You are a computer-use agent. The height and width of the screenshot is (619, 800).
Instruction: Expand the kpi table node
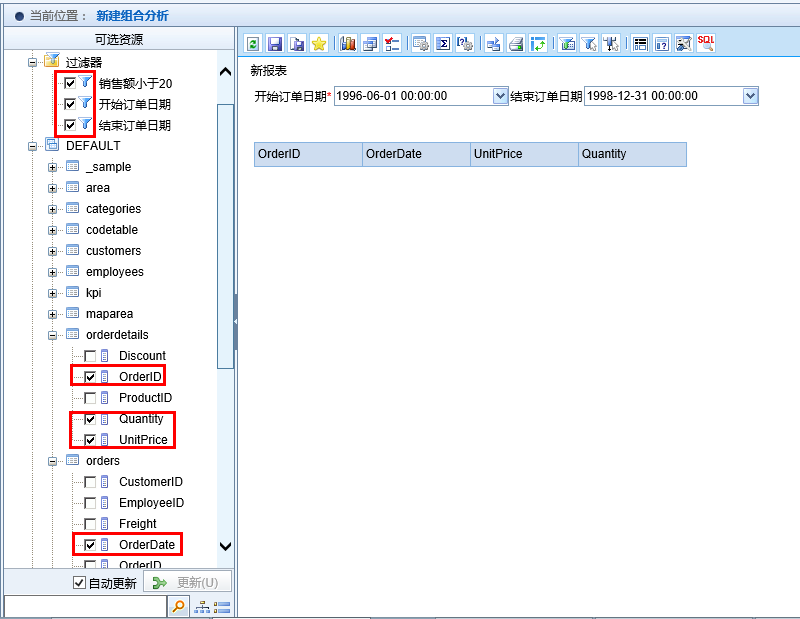tap(52, 293)
